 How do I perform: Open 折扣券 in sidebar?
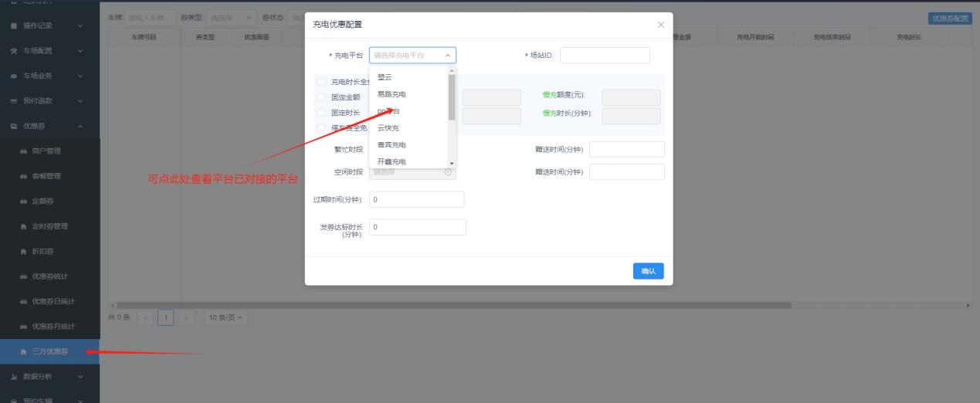point(49,252)
